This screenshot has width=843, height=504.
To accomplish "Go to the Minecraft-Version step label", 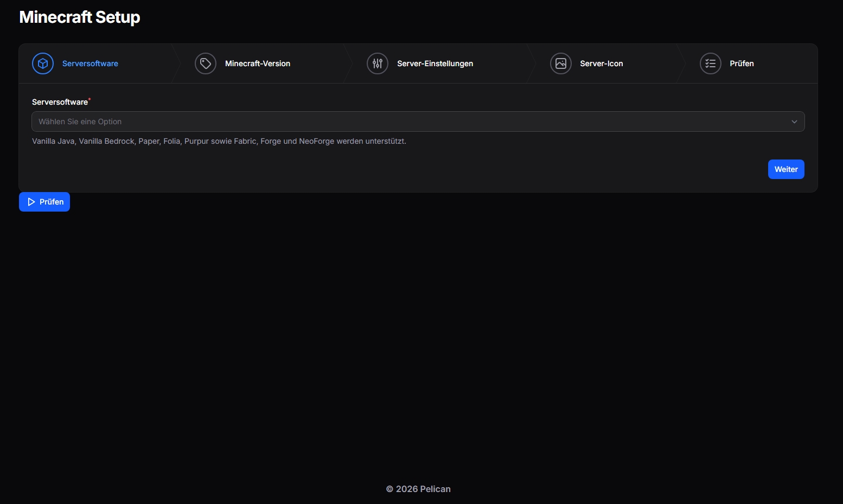I will pyautogui.click(x=258, y=63).
